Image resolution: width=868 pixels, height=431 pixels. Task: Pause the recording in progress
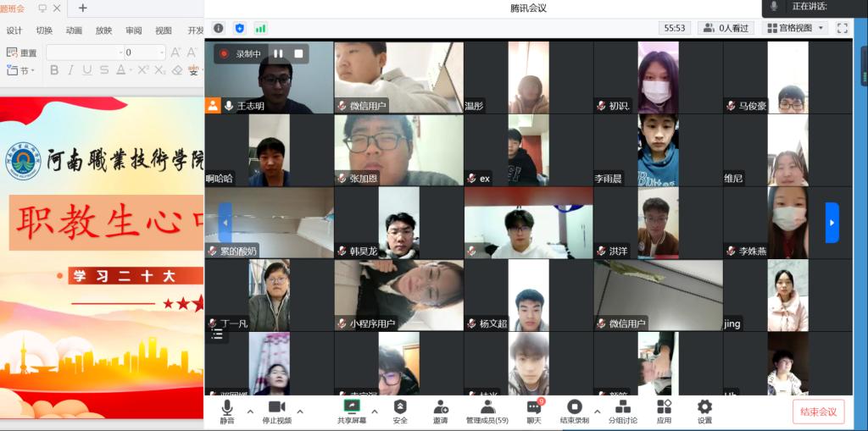pos(278,53)
